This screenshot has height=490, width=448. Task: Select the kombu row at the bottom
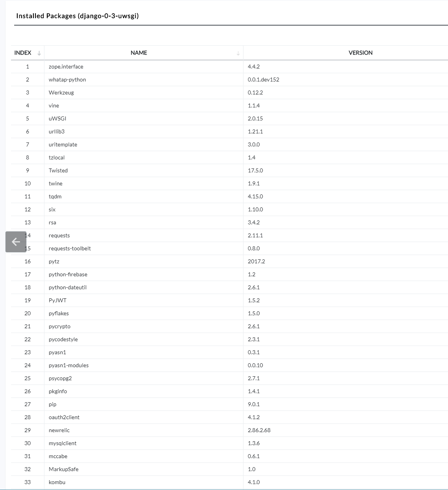point(57,482)
